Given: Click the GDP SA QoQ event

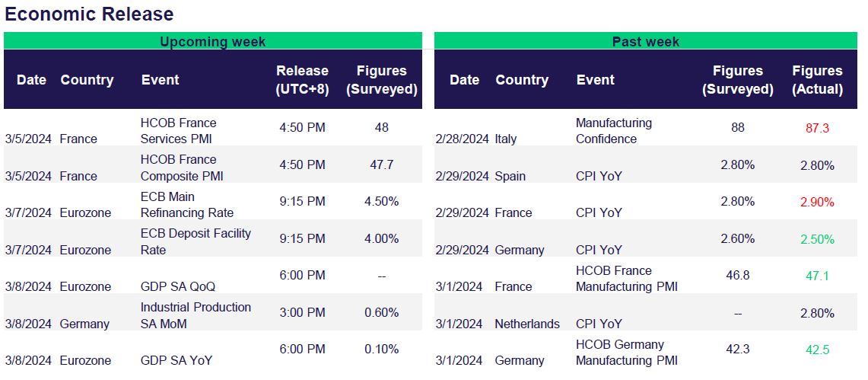Looking at the screenshot, I should click(177, 287).
